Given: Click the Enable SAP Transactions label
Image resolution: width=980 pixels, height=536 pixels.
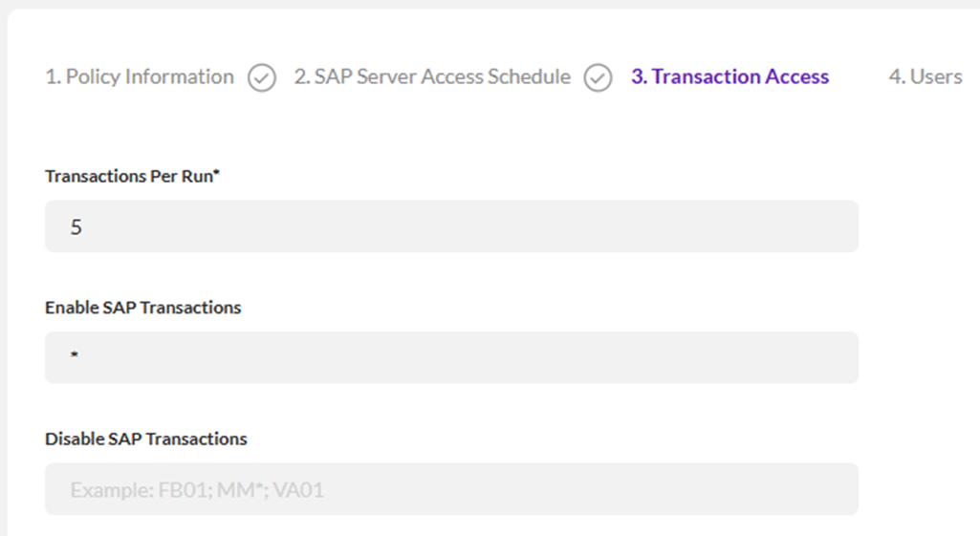Looking at the screenshot, I should click(x=142, y=308).
